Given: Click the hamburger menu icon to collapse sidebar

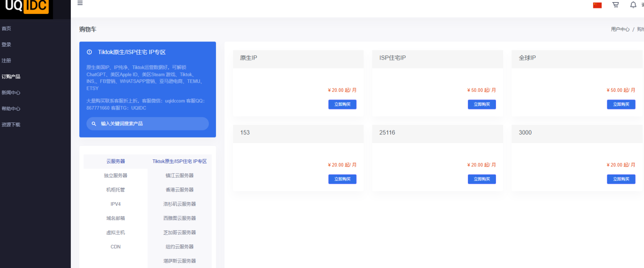Looking at the screenshot, I should coord(80,3).
